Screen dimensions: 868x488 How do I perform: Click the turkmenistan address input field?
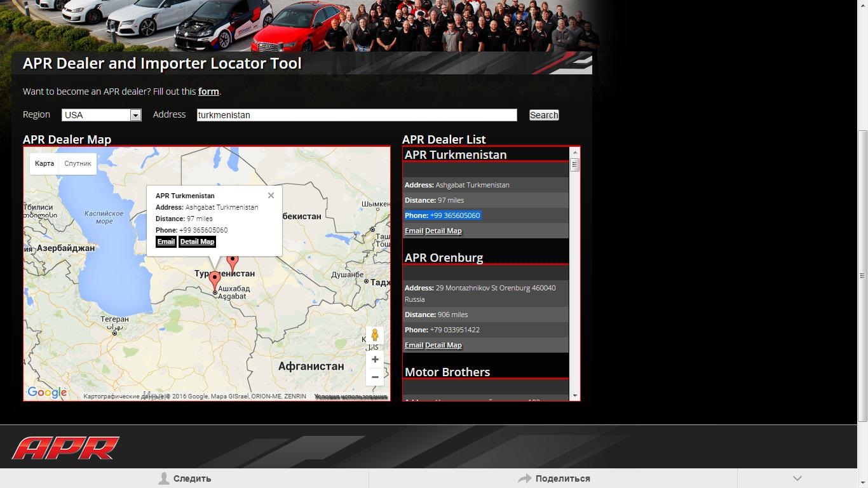click(356, 115)
